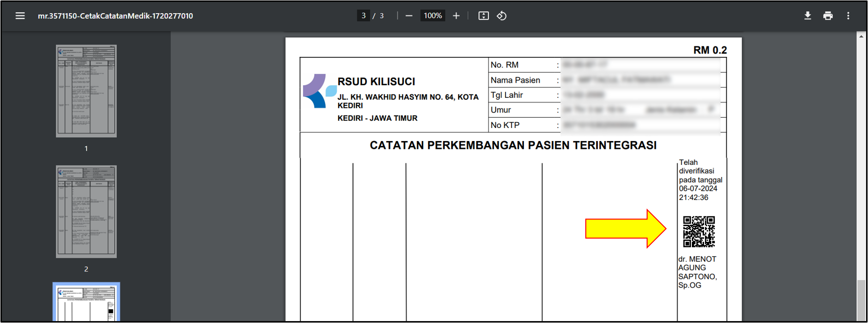Print the medical record document
This screenshot has width=868, height=323.
tap(828, 16)
